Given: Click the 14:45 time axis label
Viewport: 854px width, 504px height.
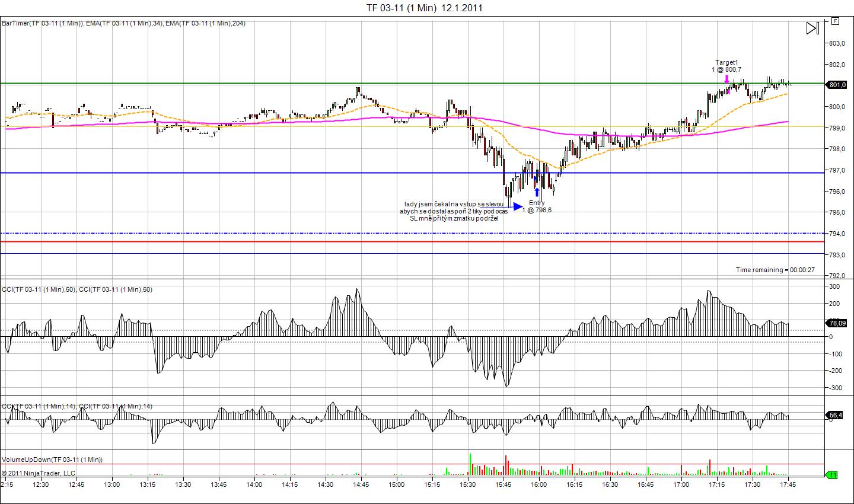Looking at the screenshot, I should click(361, 484).
